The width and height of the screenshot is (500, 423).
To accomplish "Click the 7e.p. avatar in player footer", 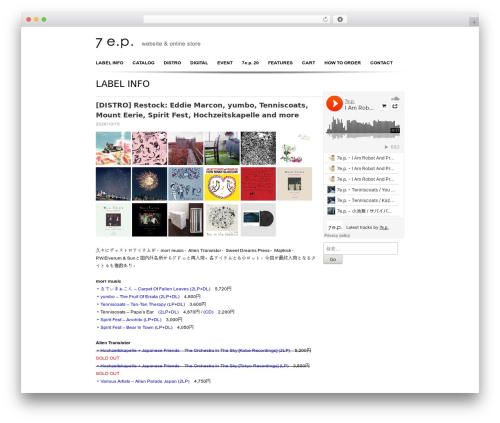I will tap(334, 228).
